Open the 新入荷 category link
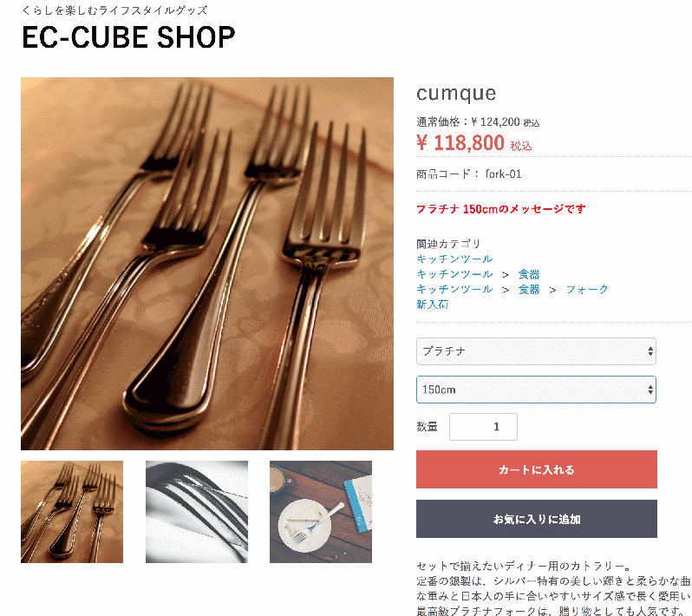The height and width of the screenshot is (616, 692). 433,305
